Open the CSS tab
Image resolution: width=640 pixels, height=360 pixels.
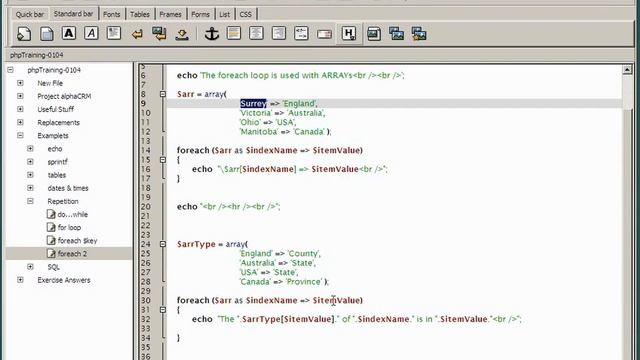pos(245,14)
